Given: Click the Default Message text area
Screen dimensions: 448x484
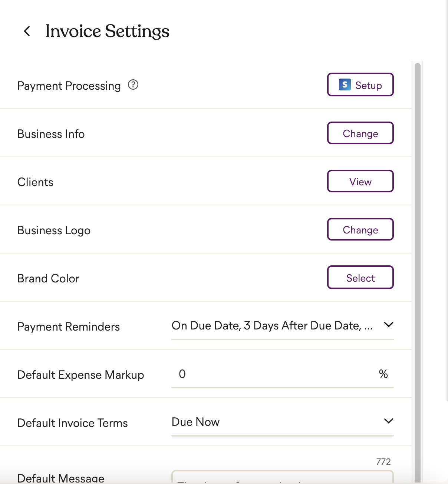Looking at the screenshot, I should [282, 477].
